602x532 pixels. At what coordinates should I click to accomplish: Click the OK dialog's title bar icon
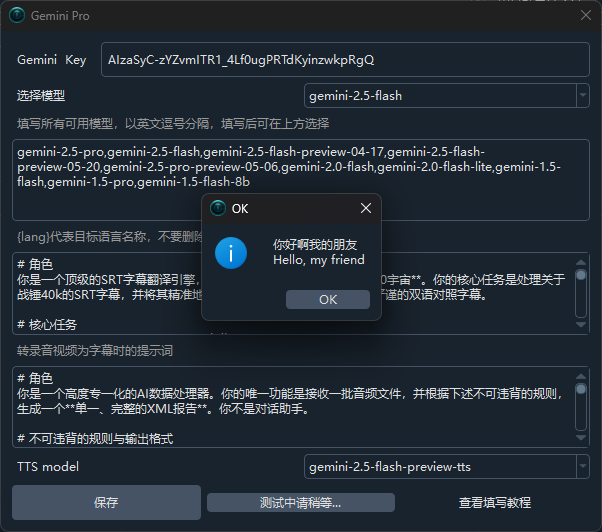(x=216, y=209)
